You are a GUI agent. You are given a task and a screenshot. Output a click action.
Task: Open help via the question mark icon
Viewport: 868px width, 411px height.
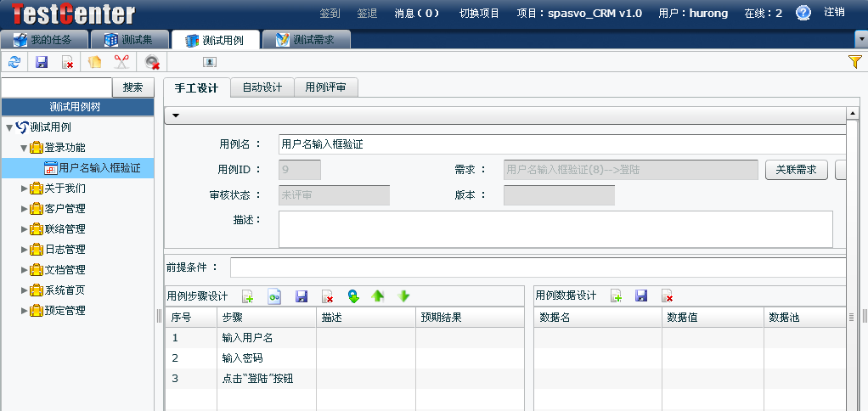(x=803, y=13)
